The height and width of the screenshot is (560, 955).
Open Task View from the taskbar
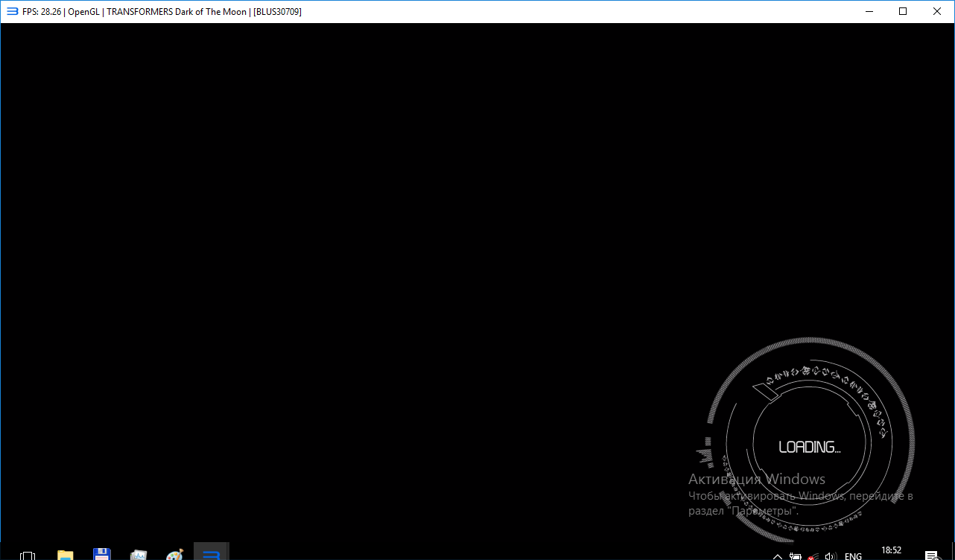click(28, 556)
